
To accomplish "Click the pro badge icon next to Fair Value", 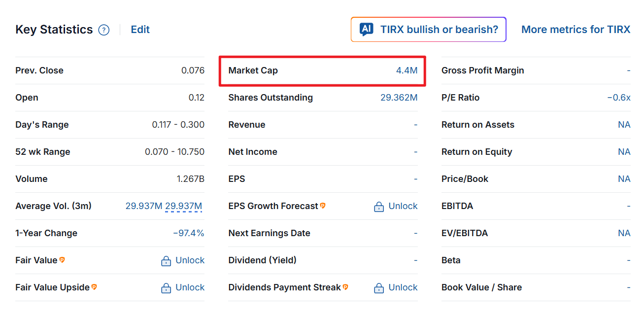I will click(x=62, y=260).
